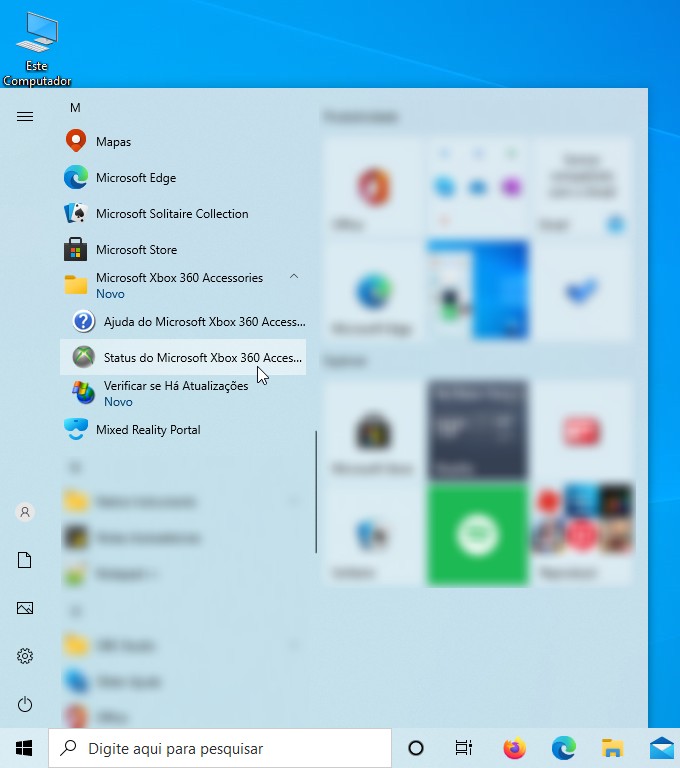Screen dimensions: 680x768
Task: Open Microsoft Solitaire Collection
Action: click(x=183, y=214)
